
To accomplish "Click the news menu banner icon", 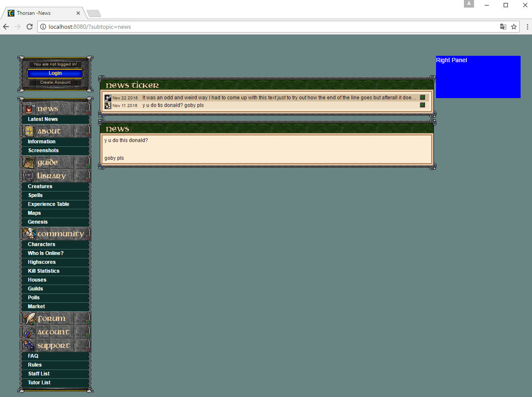I will [29, 109].
